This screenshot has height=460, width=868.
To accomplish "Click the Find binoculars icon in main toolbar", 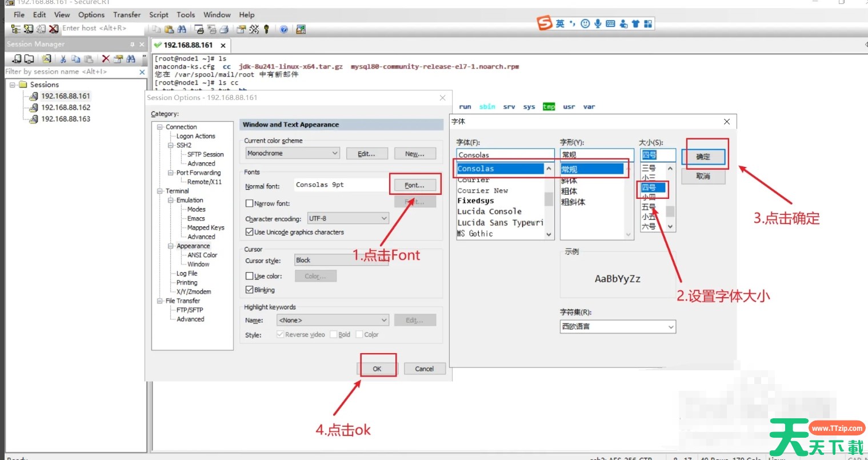I will 182,29.
